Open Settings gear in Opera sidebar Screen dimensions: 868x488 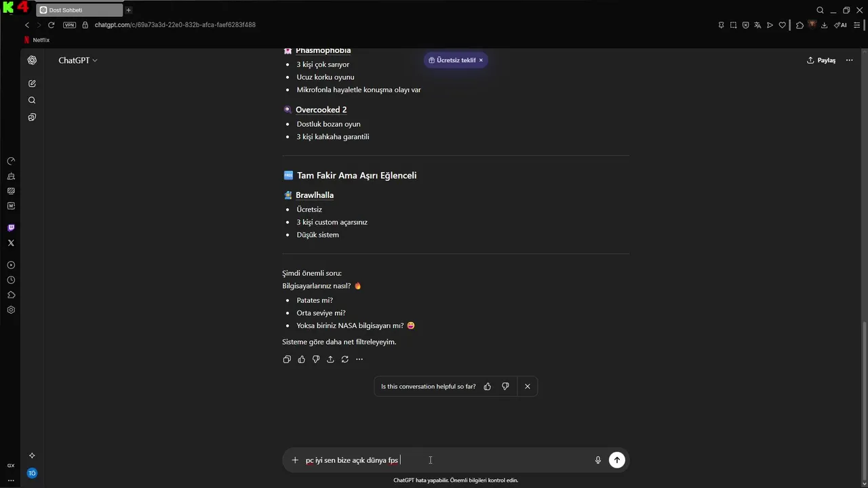click(11, 310)
